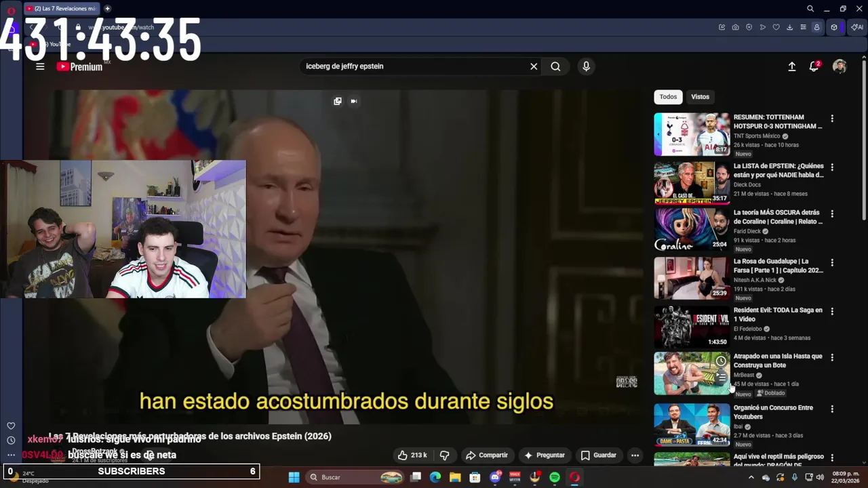Run search with the magnifier button
Viewport: 868px width, 488px height.
tap(555, 66)
